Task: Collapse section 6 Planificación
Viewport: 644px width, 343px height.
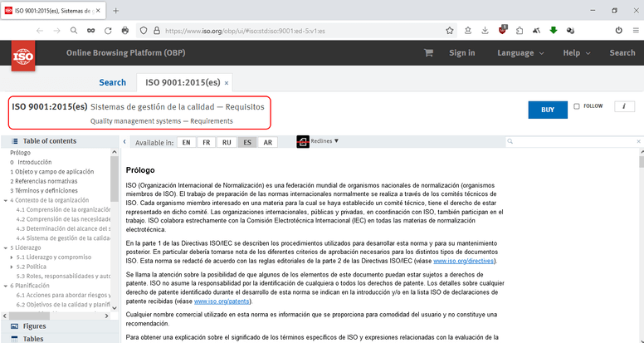Action: tap(6, 286)
